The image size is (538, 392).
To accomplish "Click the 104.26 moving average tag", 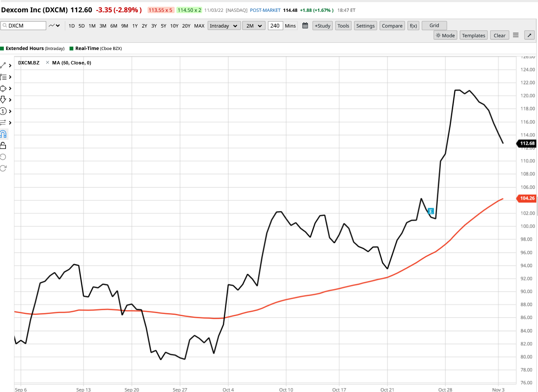I will click(526, 198).
